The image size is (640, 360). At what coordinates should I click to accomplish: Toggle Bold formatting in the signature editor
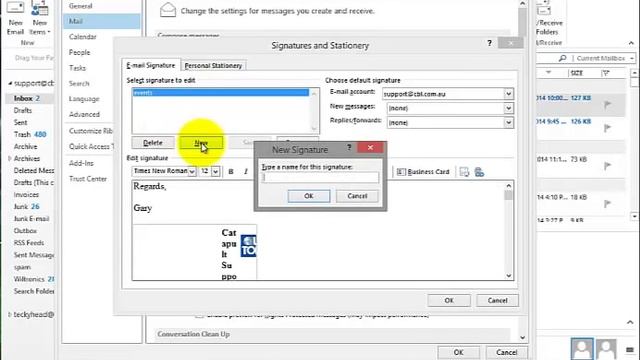point(231,171)
